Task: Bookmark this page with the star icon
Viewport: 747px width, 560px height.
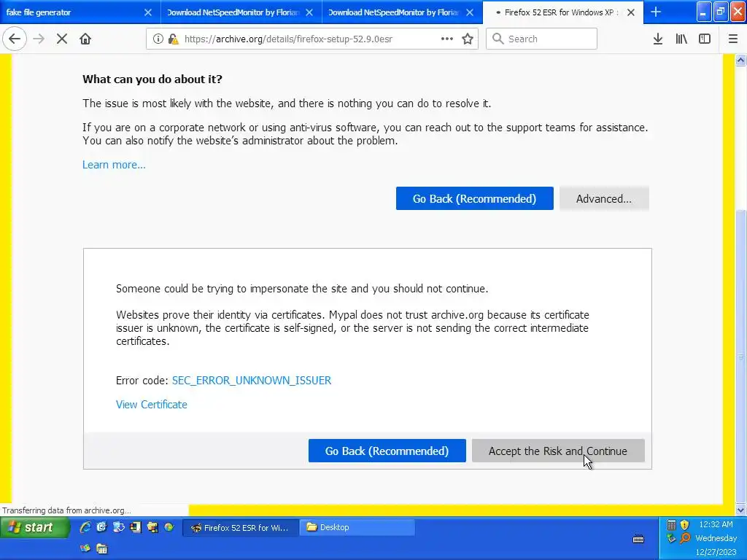Action: (x=468, y=39)
